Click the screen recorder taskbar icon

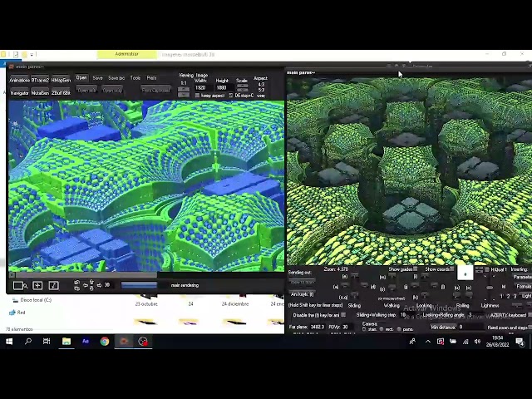[x=143, y=342]
